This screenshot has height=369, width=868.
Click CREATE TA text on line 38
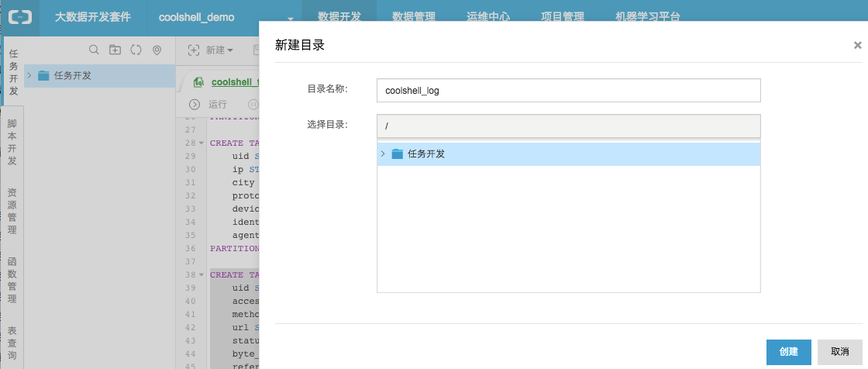[x=235, y=274]
